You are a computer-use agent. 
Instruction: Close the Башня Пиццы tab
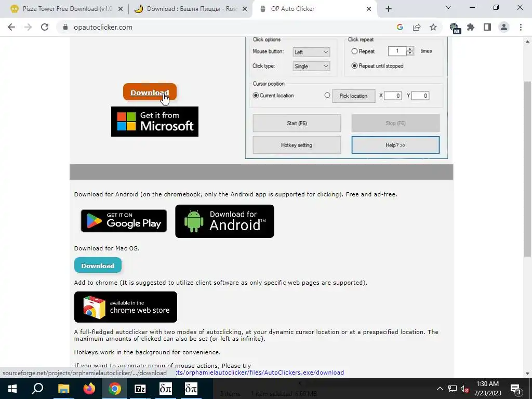244,9
